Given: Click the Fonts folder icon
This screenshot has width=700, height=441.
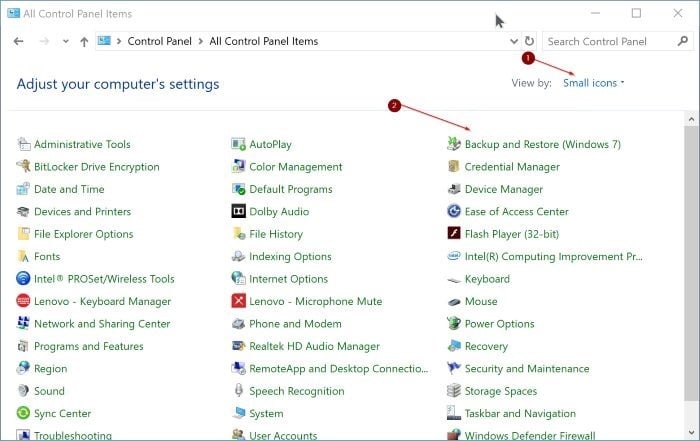Looking at the screenshot, I should (23, 257).
